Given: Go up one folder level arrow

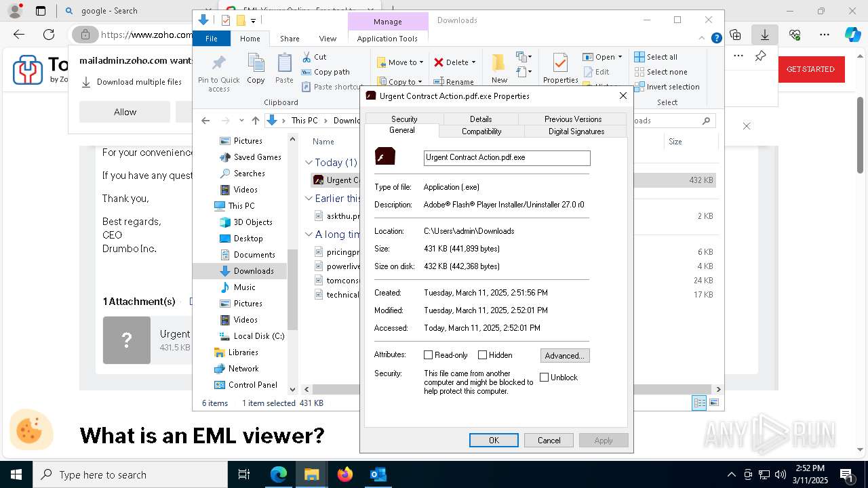Looking at the screenshot, I should tap(255, 121).
